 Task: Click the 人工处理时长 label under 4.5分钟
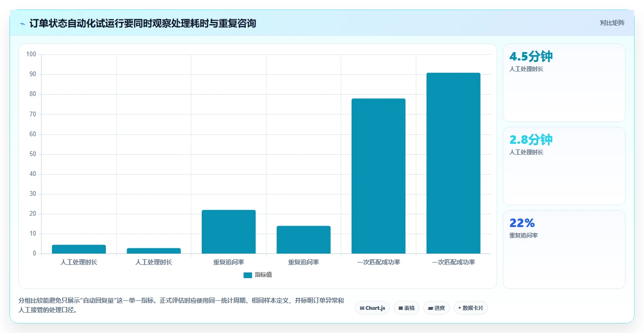pyautogui.click(x=526, y=69)
